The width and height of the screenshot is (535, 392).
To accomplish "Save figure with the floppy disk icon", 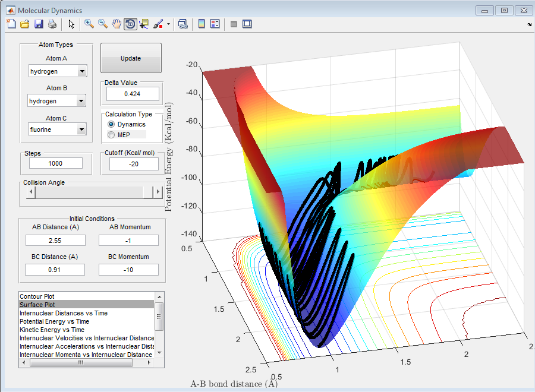I will (x=39, y=24).
